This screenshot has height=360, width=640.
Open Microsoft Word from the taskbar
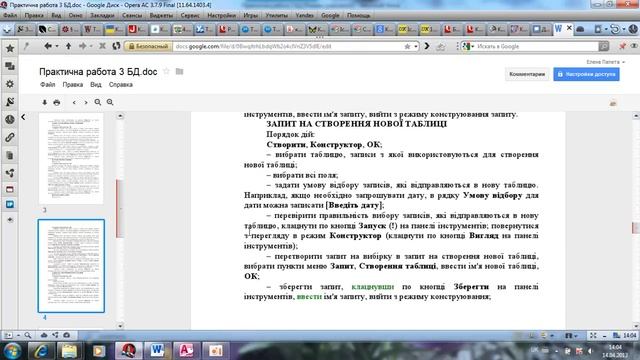click(157, 351)
